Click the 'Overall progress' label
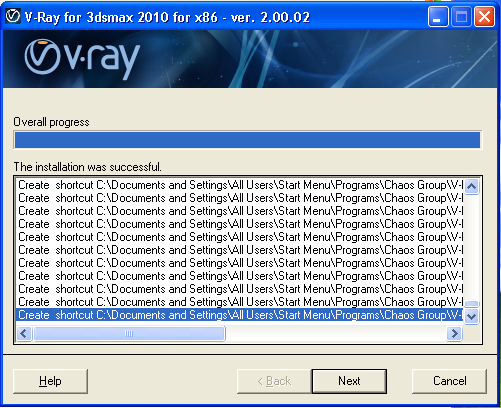The image size is (501, 408). (x=51, y=122)
